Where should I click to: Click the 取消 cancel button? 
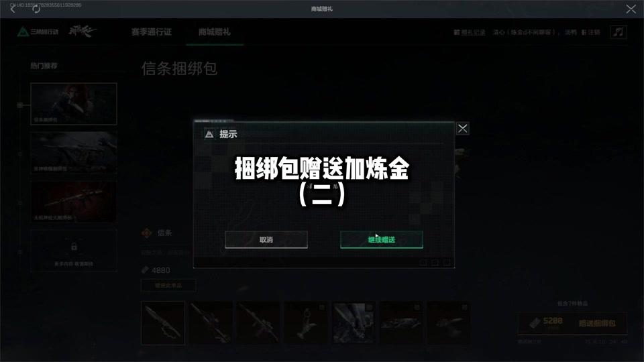click(266, 240)
